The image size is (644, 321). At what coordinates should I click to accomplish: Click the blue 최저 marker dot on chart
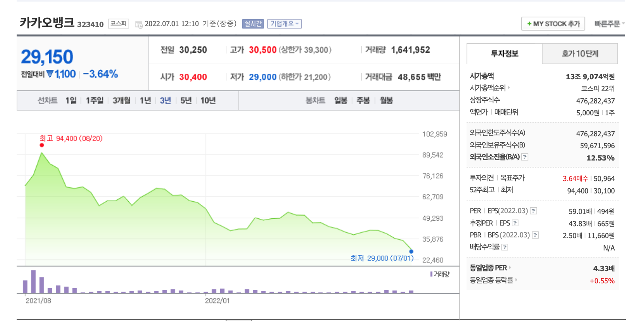tap(411, 251)
